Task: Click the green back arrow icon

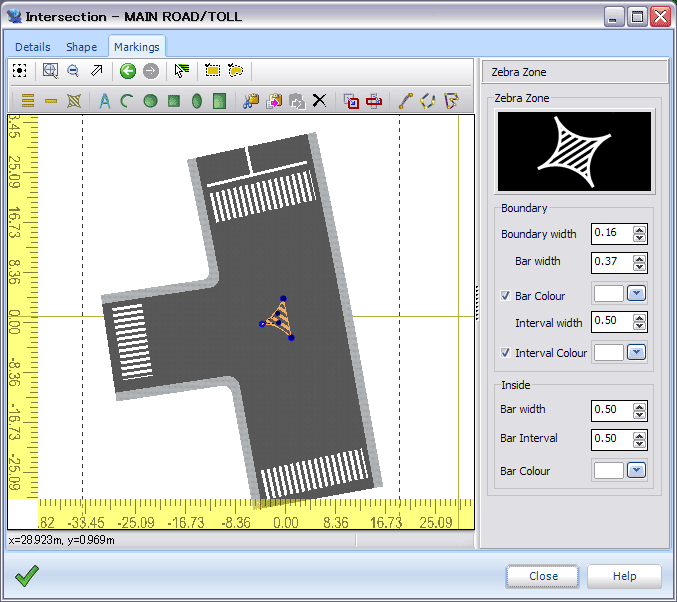Action: 127,71
